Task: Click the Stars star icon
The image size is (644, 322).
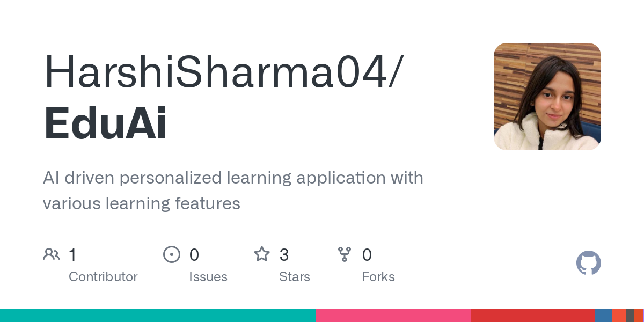Action: click(x=262, y=254)
